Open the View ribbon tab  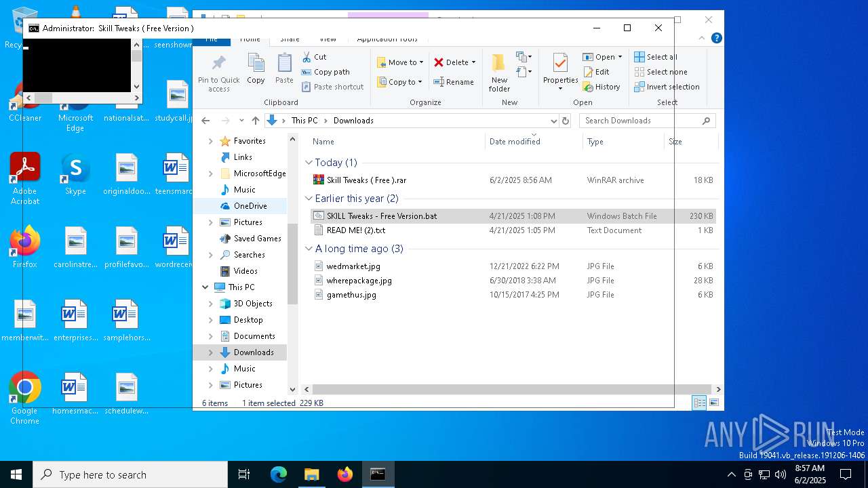click(x=328, y=39)
